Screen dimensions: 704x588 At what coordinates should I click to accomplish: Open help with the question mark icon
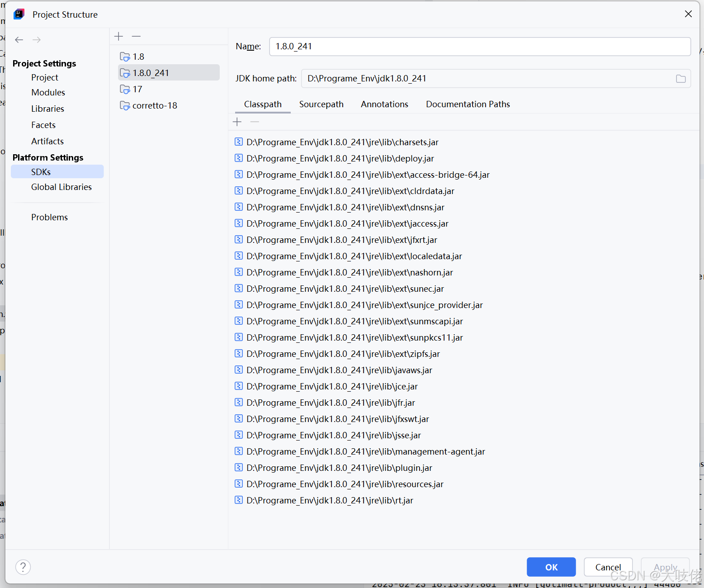(23, 567)
